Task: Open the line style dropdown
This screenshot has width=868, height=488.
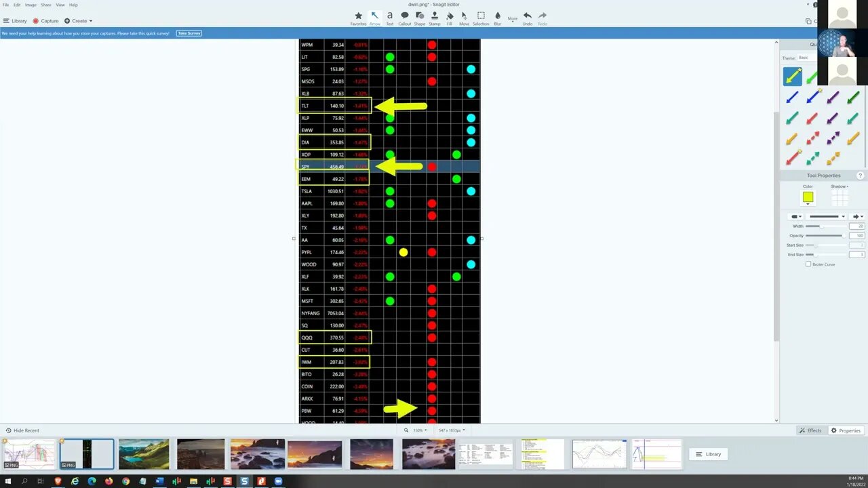Action: 826,217
